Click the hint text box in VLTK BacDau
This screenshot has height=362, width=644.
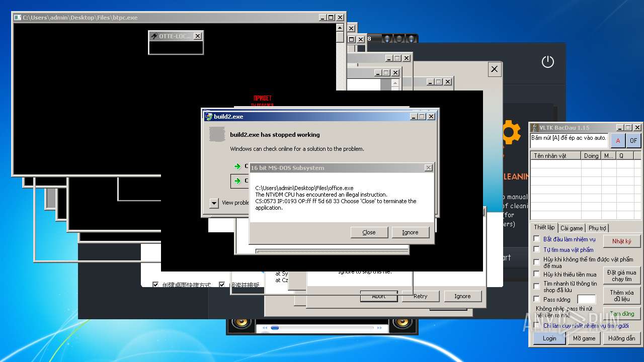coord(570,141)
